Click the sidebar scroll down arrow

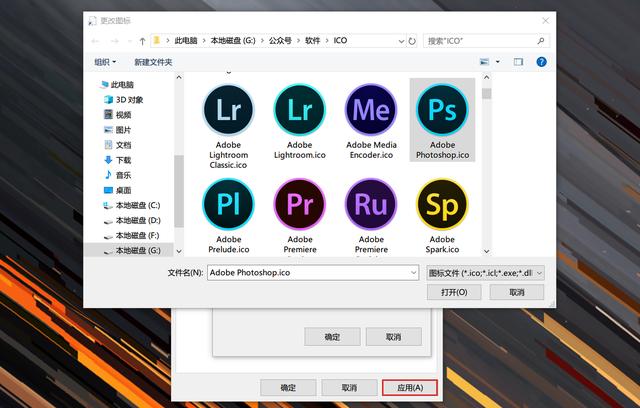[x=179, y=251]
